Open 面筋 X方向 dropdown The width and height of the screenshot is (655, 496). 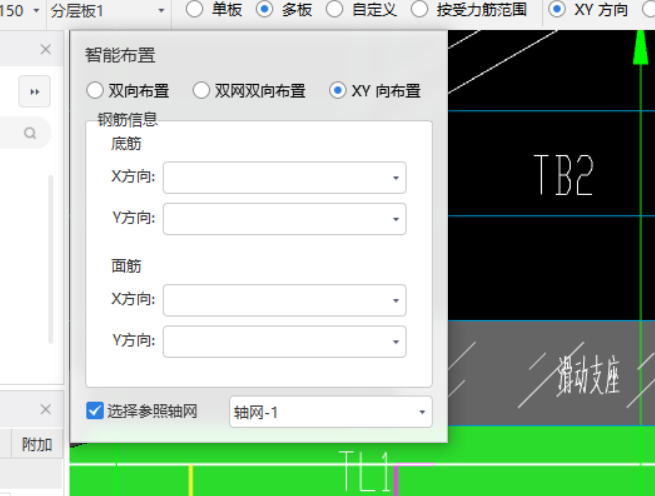point(284,300)
